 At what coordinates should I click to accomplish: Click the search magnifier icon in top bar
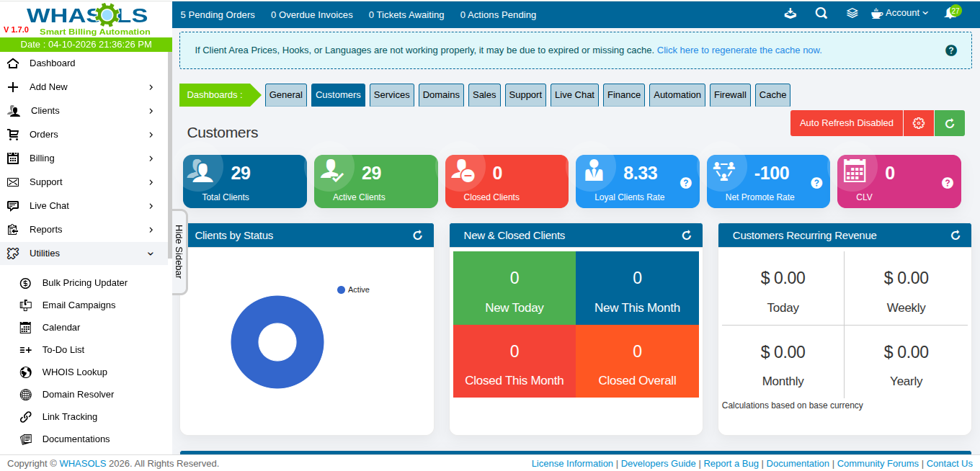821,14
